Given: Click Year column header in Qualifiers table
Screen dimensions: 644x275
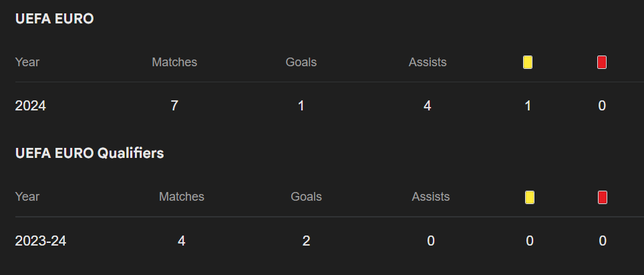Looking at the screenshot, I should pyautogui.click(x=27, y=197).
